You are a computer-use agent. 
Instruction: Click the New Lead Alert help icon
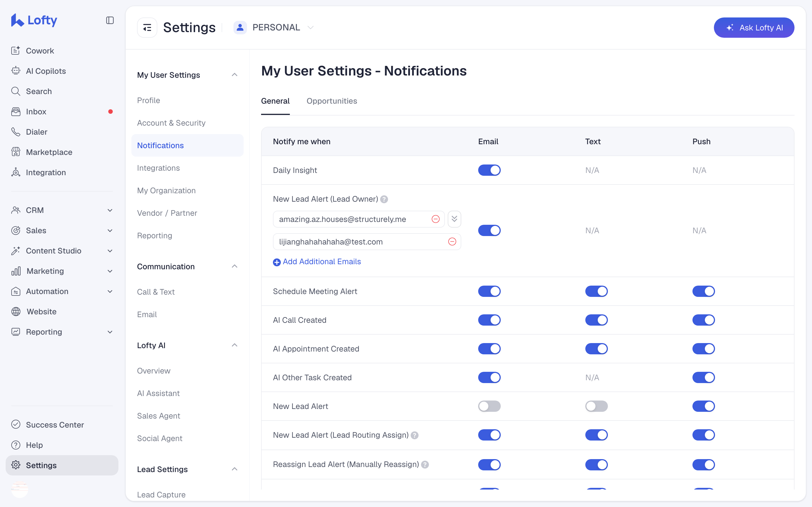pos(384,199)
